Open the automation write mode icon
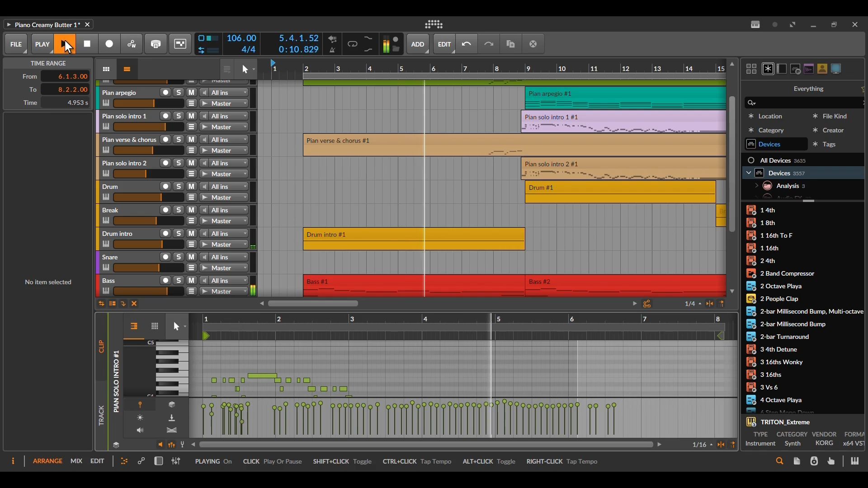 tap(132, 44)
